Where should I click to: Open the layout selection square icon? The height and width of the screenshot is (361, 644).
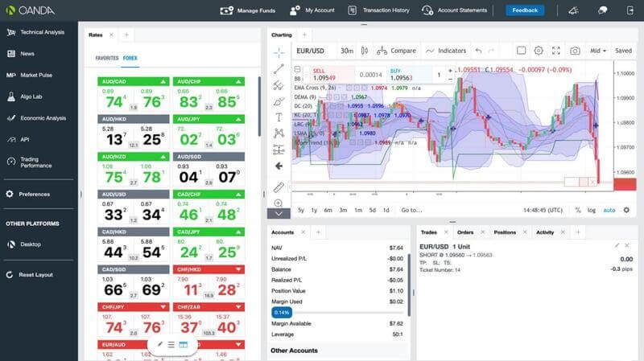(521, 51)
